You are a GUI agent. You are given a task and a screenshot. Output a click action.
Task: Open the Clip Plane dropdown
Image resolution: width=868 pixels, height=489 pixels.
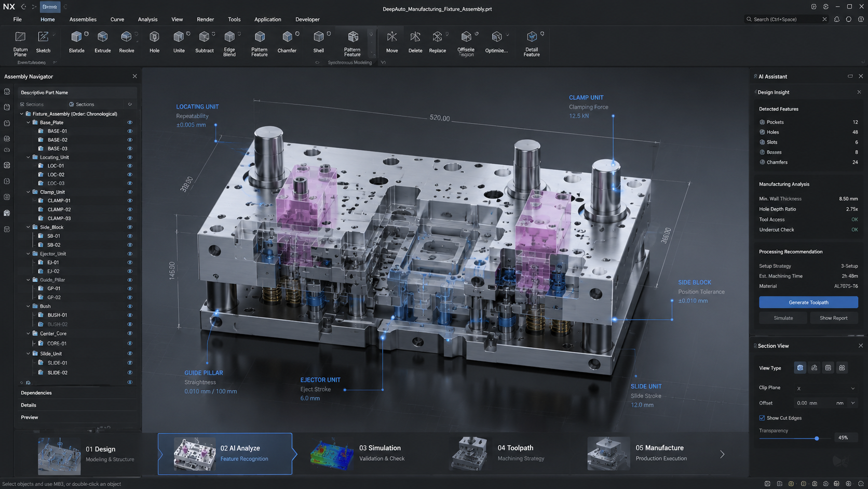pos(825,388)
